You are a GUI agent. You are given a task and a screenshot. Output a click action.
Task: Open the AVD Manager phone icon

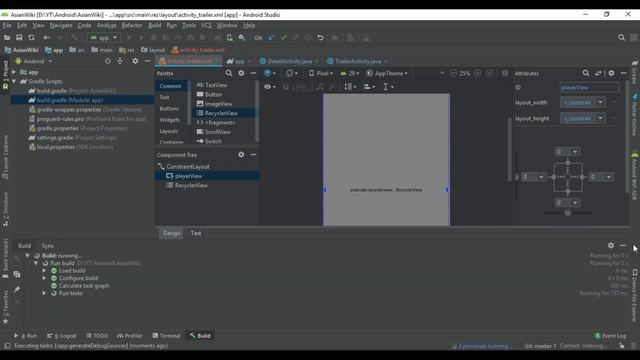pos(229,38)
